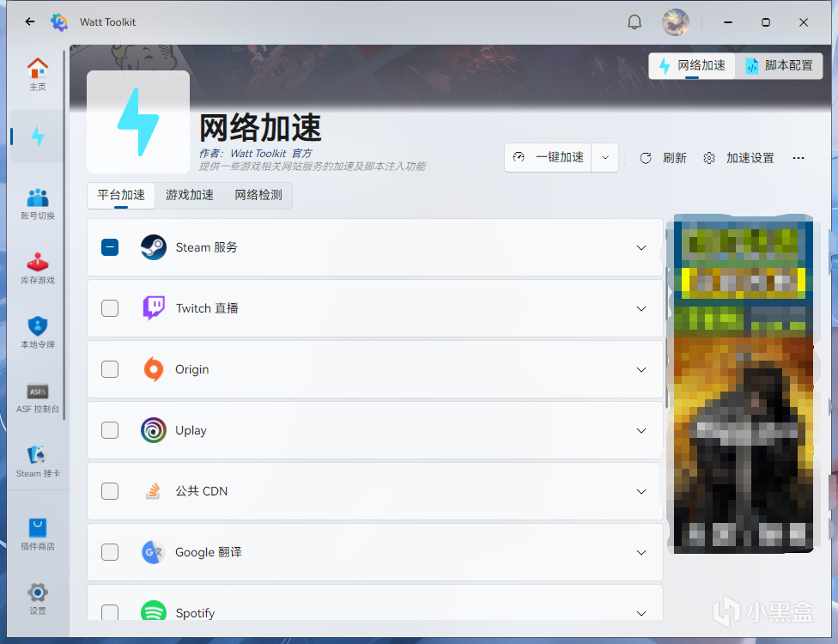The width and height of the screenshot is (838, 644).
Task: Open the three-dot more options menu
Action: [799, 158]
